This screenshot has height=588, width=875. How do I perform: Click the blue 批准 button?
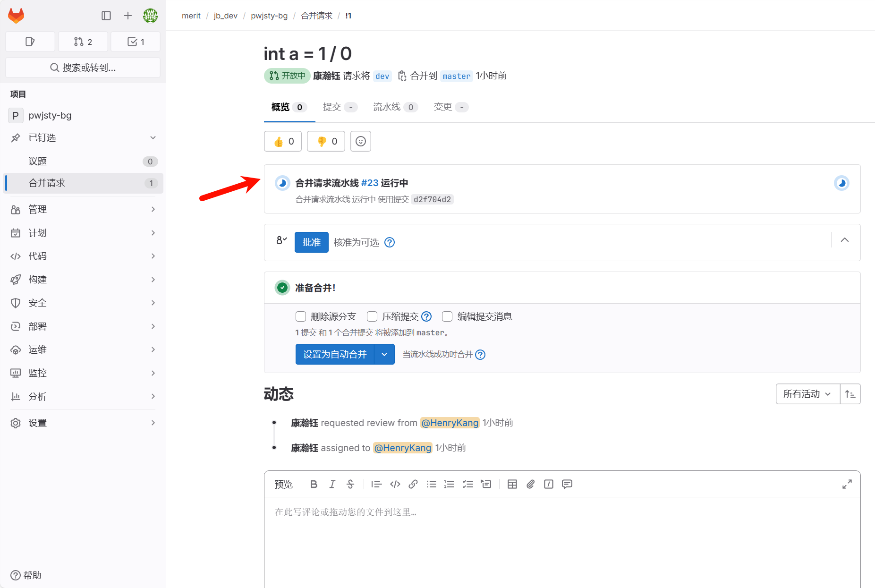[311, 242]
